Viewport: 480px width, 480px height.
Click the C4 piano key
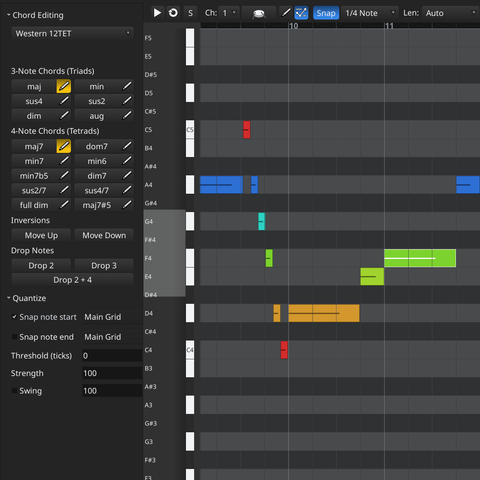point(190,350)
